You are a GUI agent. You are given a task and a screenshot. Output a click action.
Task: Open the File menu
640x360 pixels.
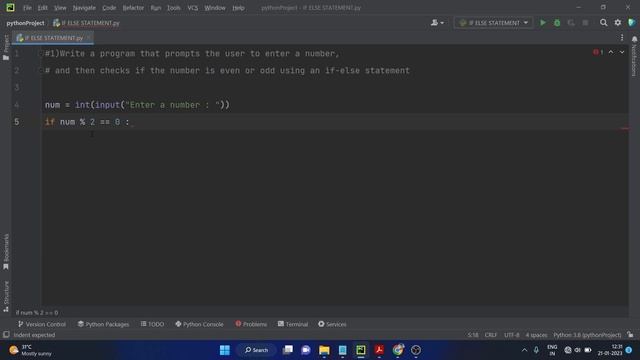(27, 8)
